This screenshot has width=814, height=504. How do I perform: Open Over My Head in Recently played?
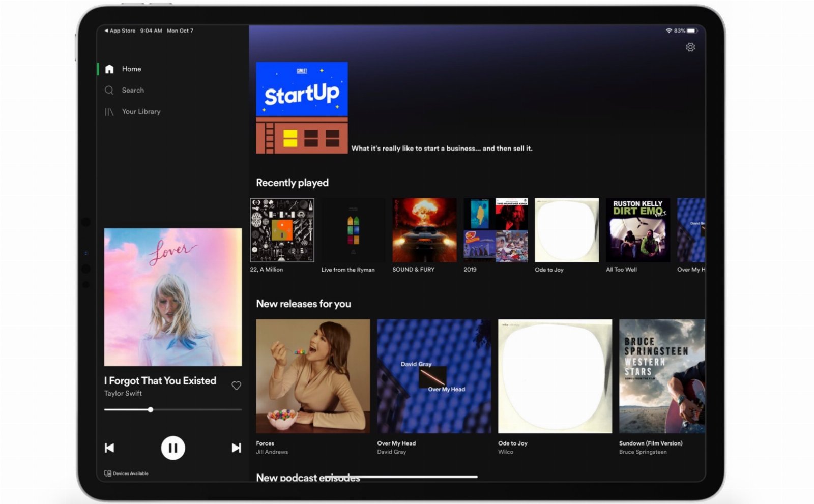tap(691, 230)
